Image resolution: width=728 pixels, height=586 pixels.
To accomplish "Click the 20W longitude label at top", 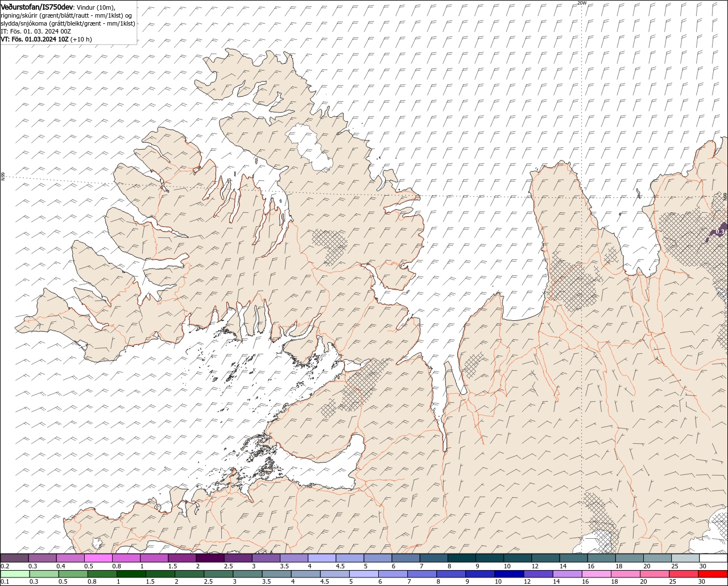I will [581, 3].
